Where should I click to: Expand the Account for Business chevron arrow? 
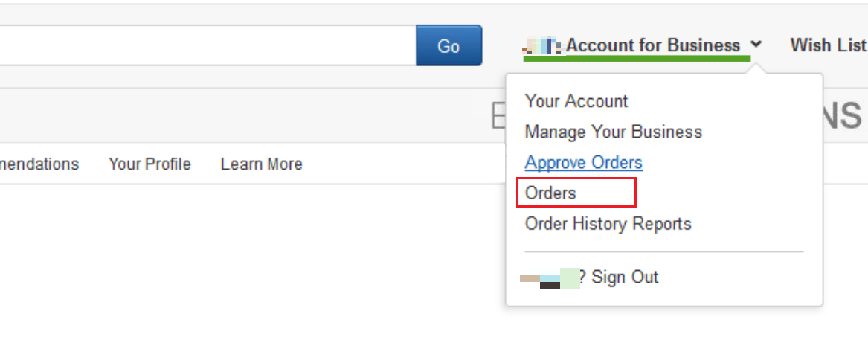[756, 45]
